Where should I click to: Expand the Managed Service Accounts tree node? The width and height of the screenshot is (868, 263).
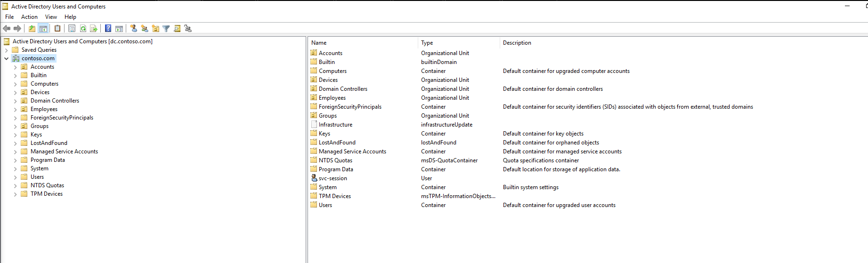click(x=15, y=151)
